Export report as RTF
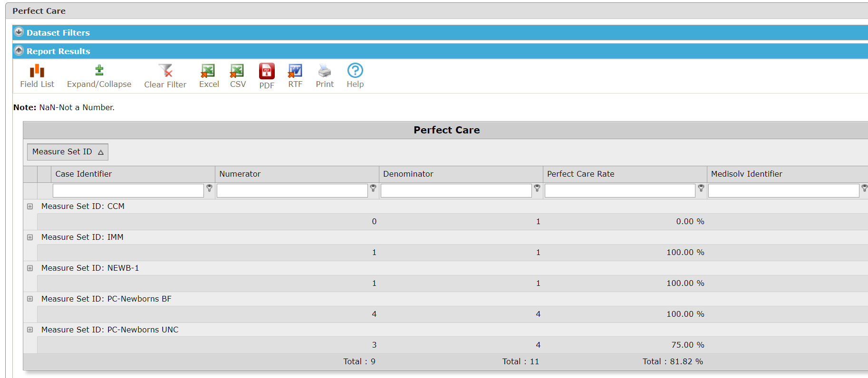Viewport: 868px width, 378px height. tap(295, 71)
